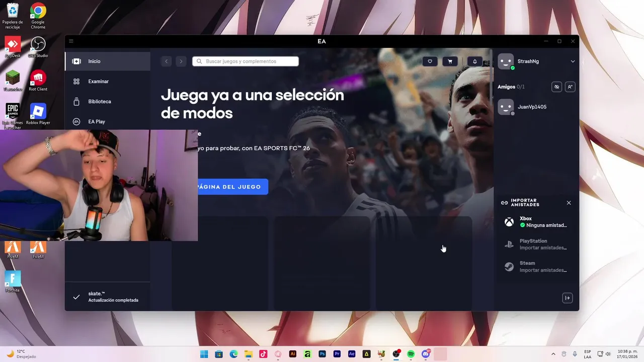The height and width of the screenshot is (362, 644).
Task: Open Examinar in the sidebar
Action: 108,81
